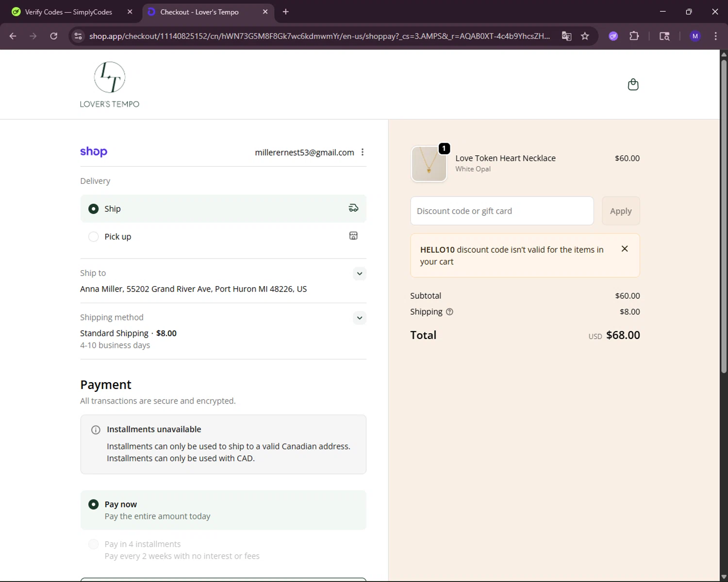The width and height of the screenshot is (728, 582).
Task: Close the Checkout - Lover's Tempo tab
Action: [265, 12]
